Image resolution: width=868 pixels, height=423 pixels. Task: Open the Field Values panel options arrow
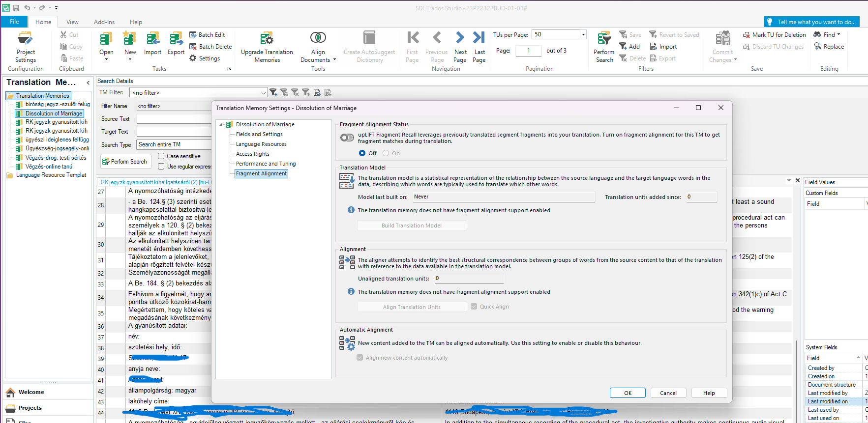tap(789, 181)
